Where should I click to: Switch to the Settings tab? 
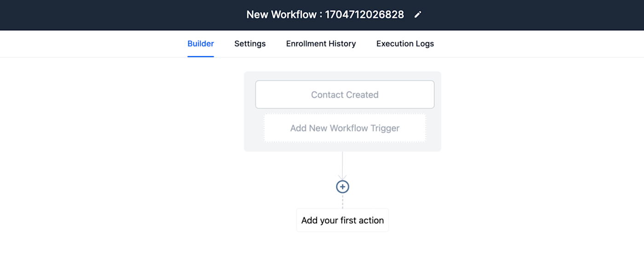click(250, 44)
